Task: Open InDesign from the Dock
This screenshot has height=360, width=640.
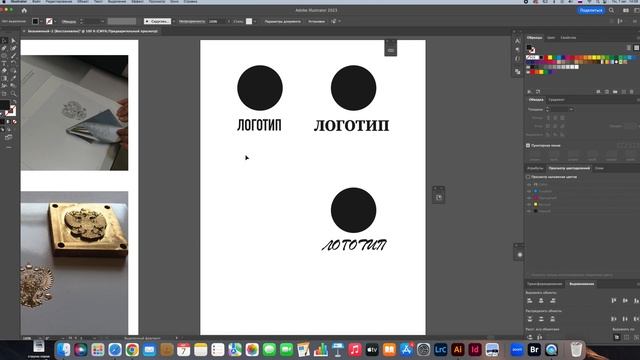Action: point(475,350)
